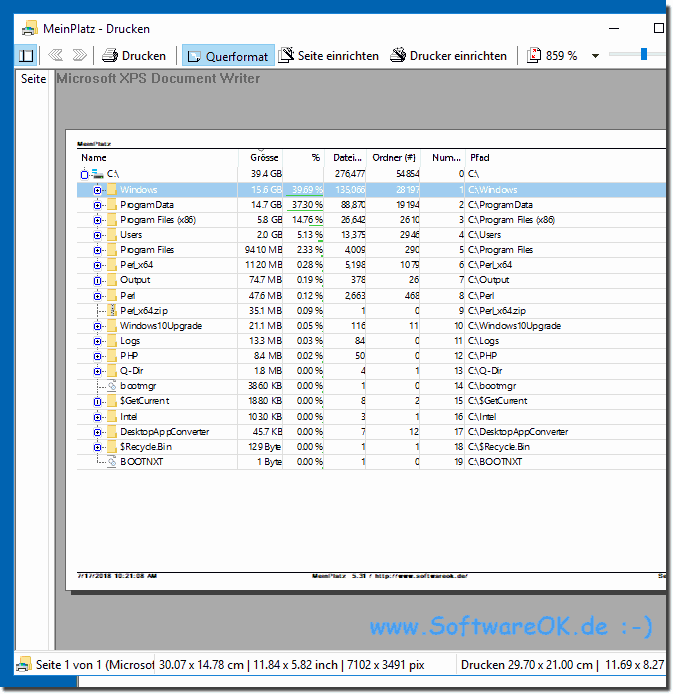This screenshot has height=694, width=673.
Task: Click the Pfad column header
Action: [x=480, y=158]
